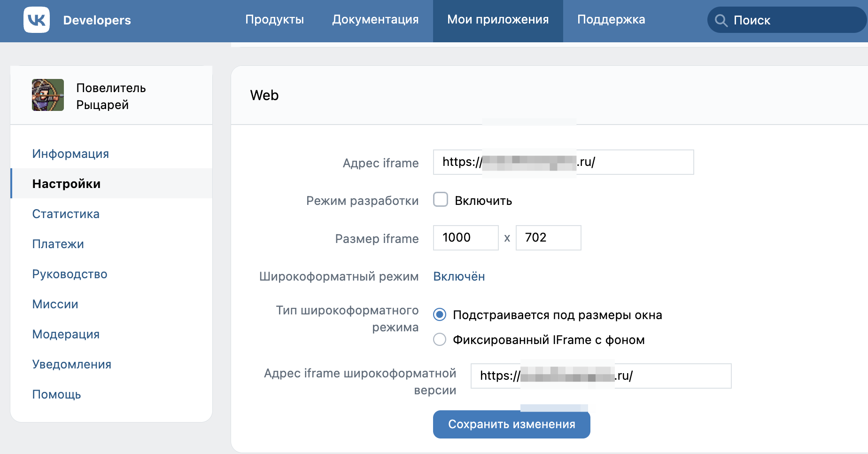The image size is (868, 454).
Task: Open Статистика in the sidebar
Action: pyautogui.click(x=66, y=214)
